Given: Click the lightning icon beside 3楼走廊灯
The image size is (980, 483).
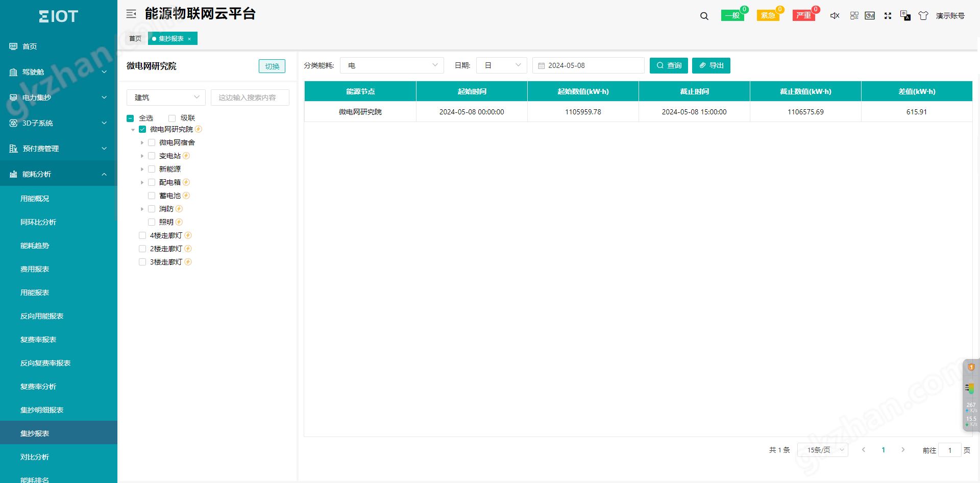Looking at the screenshot, I should pos(188,262).
